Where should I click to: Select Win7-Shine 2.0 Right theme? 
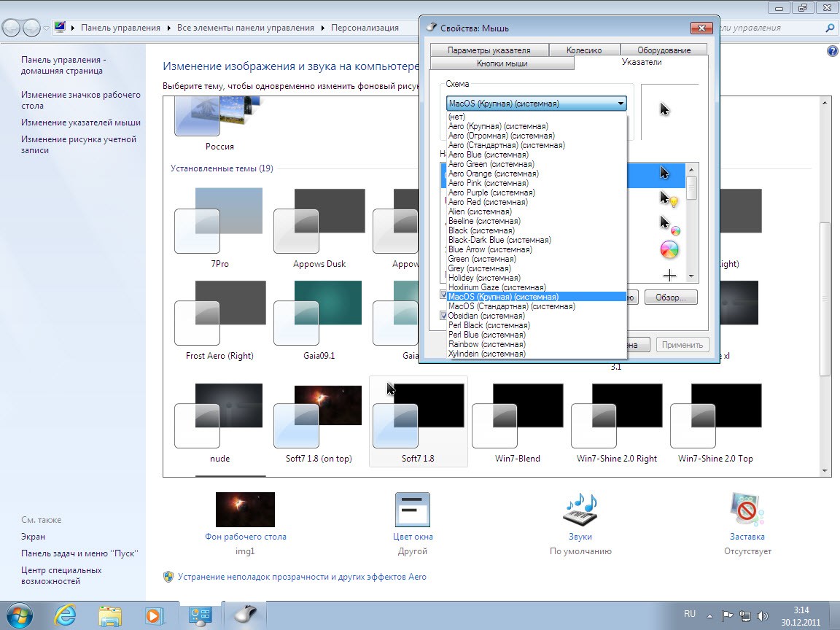click(617, 421)
